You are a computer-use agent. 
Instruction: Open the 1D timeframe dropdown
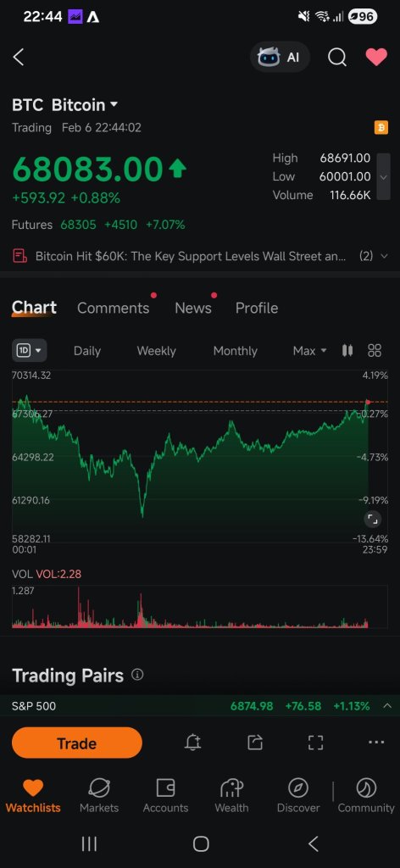(x=30, y=350)
